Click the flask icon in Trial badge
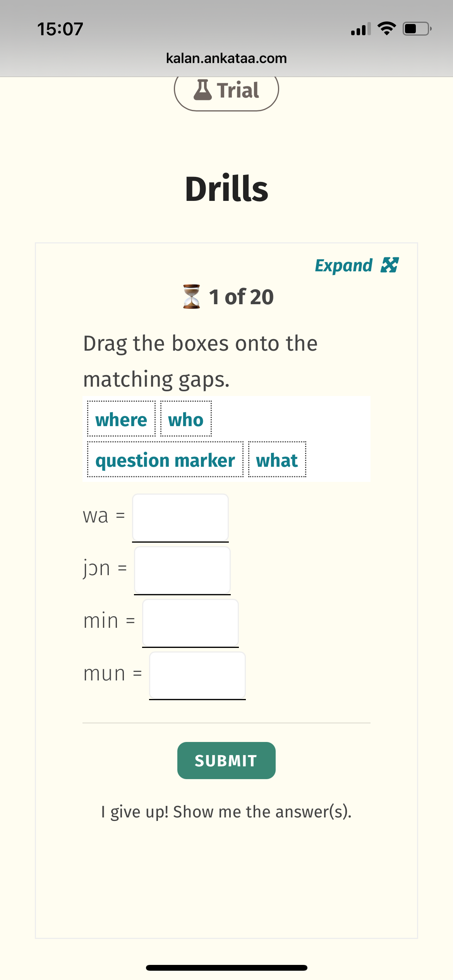This screenshot has height=980, width=453. (202, 90)
